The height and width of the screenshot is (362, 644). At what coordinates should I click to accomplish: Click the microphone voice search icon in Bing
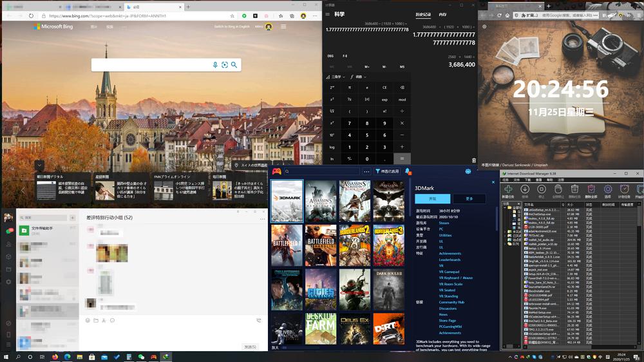pyautogui.click(x=215, y=65)
